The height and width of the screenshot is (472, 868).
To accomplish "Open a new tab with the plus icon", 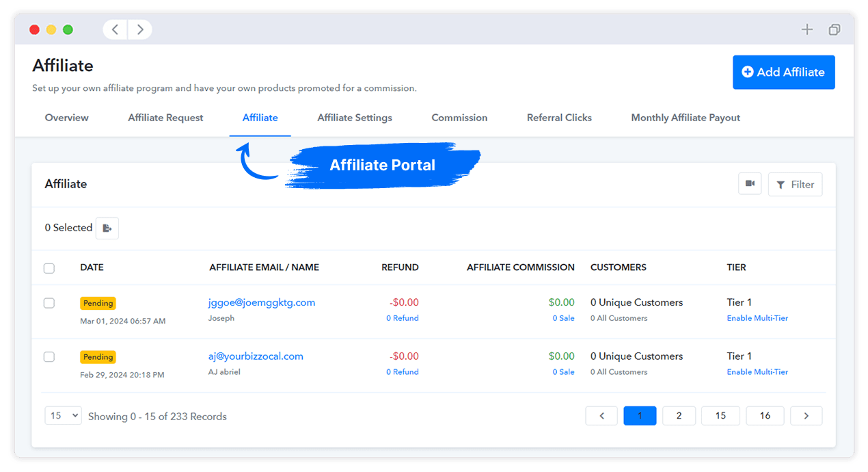I will click(807, 29).
